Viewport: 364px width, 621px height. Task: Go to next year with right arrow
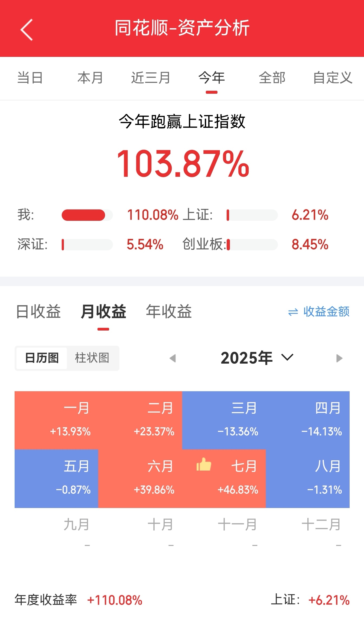(x=339, y=358)
